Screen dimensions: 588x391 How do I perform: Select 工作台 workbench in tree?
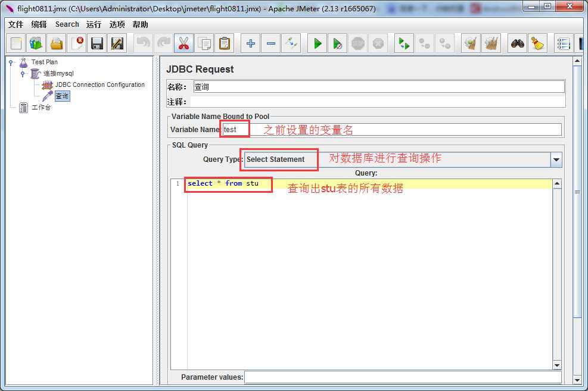tap(41, 108)
